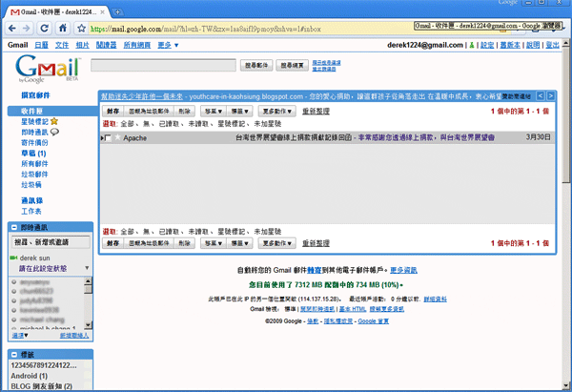This screenshot has height=392, width=572.
Task: Open the bottom 移至 move-to dropdown
Action: coord(214,243)
